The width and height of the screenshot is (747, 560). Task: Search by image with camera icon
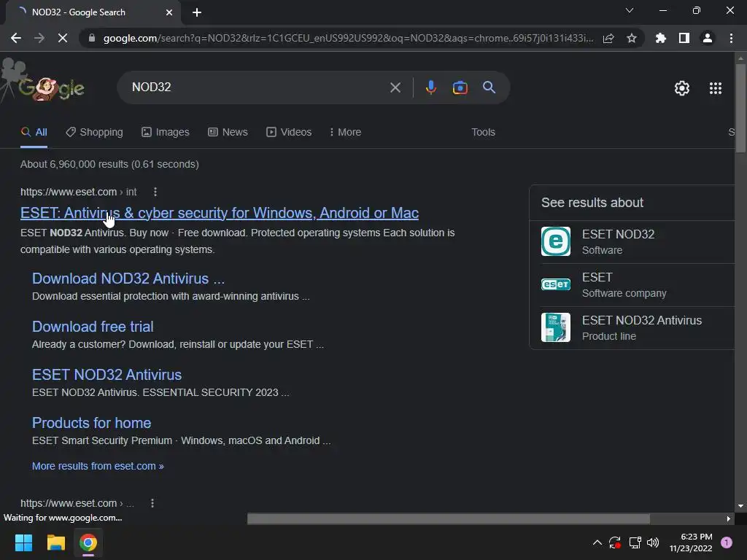pos(460,87)
